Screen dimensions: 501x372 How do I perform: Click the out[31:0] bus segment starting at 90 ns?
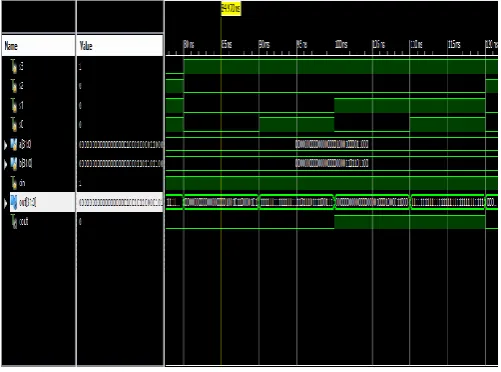tap(297, 202)
